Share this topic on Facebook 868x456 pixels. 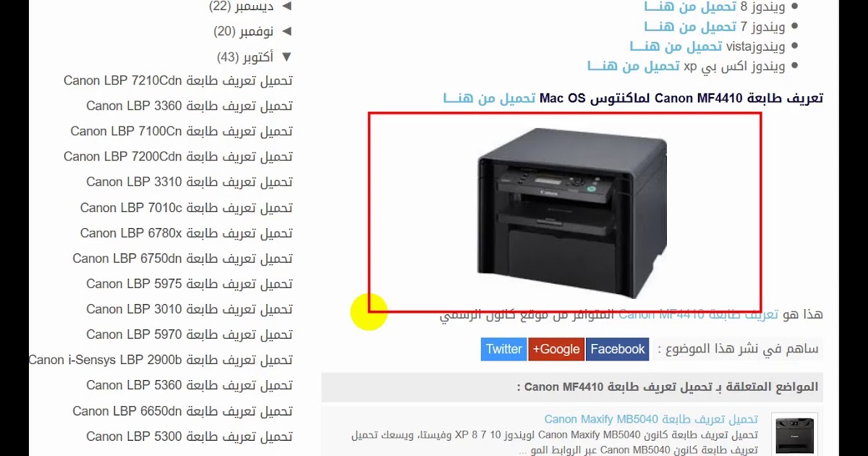point(617,349)
